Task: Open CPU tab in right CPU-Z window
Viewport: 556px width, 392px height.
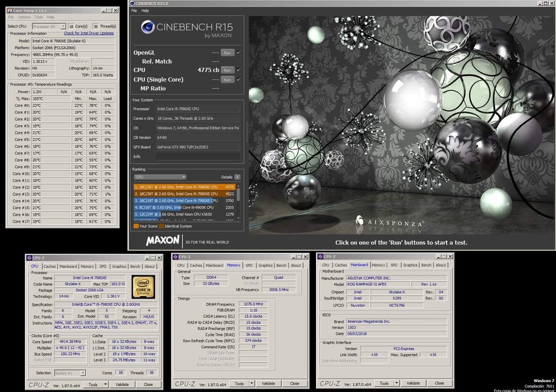Action: pos(325,265)
